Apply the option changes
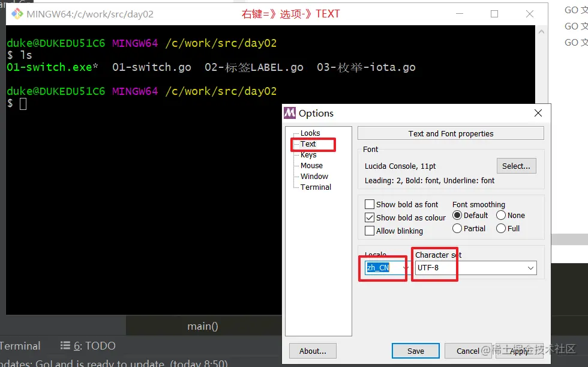 (520, 351)
